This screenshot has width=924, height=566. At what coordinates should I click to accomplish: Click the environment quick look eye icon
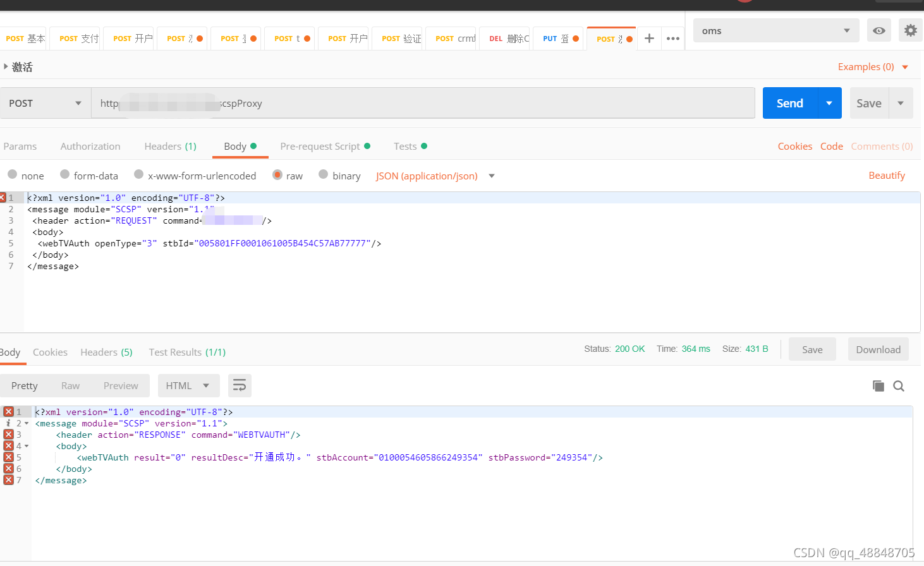pos(879,30)
